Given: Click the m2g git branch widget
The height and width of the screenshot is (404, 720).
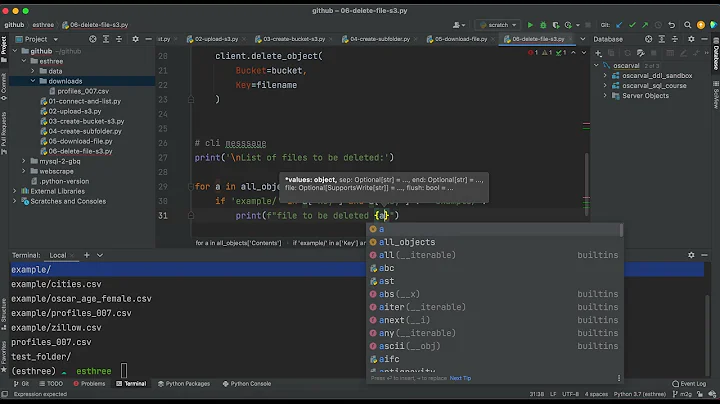Looking at the screenshot, I should pos(682,394).
